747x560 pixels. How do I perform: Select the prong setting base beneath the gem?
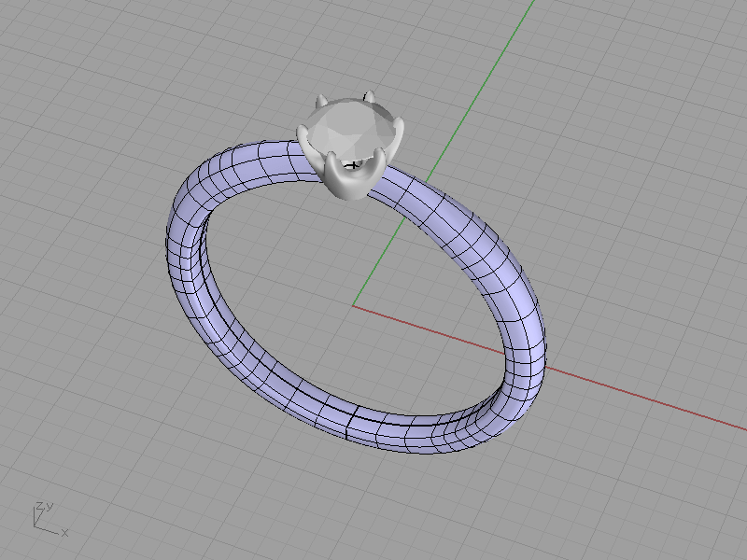(x=345, y=187)
